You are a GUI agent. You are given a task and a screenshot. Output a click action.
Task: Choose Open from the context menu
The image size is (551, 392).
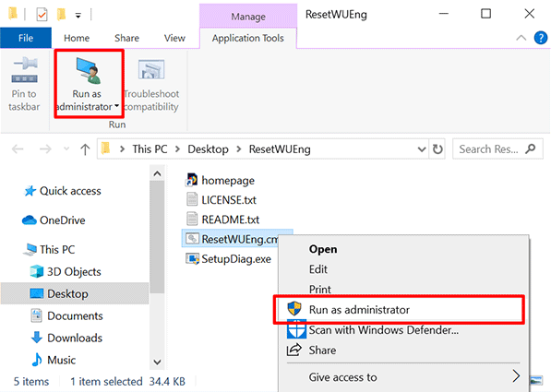403,249
